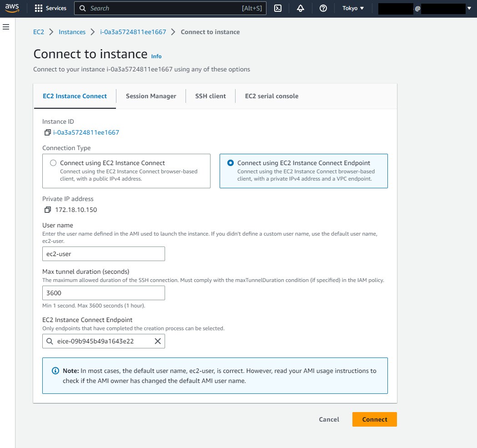Open the account menu dropdown

tap(469, 8)
